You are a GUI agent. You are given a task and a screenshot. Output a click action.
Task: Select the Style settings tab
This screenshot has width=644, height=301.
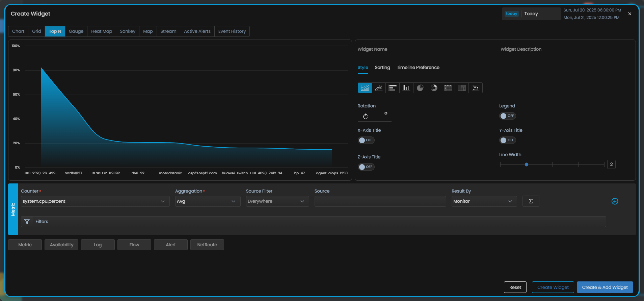click(x=363, y=68)
